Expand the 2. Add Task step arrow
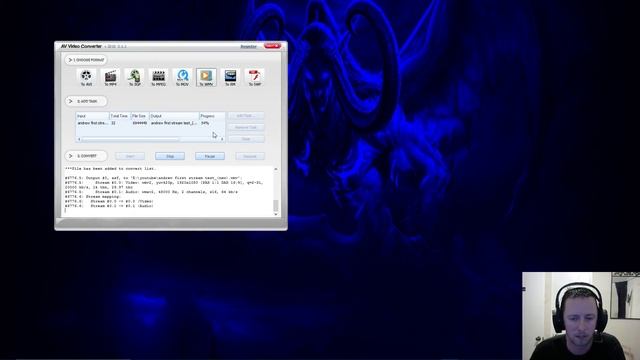 coord(70,101)
